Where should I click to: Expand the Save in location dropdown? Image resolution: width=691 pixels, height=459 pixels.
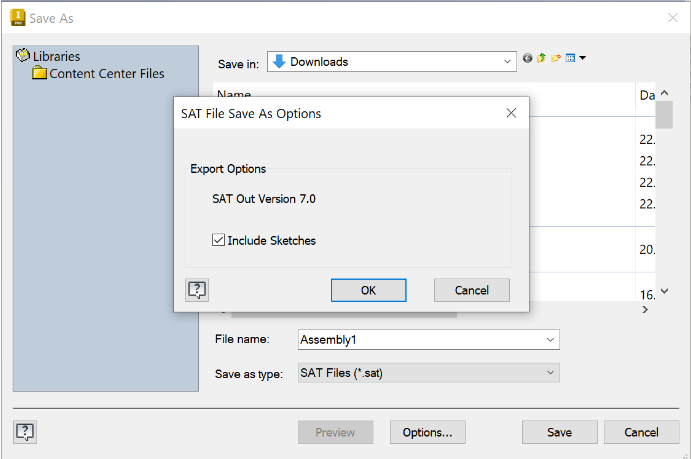tap(508, 62)
